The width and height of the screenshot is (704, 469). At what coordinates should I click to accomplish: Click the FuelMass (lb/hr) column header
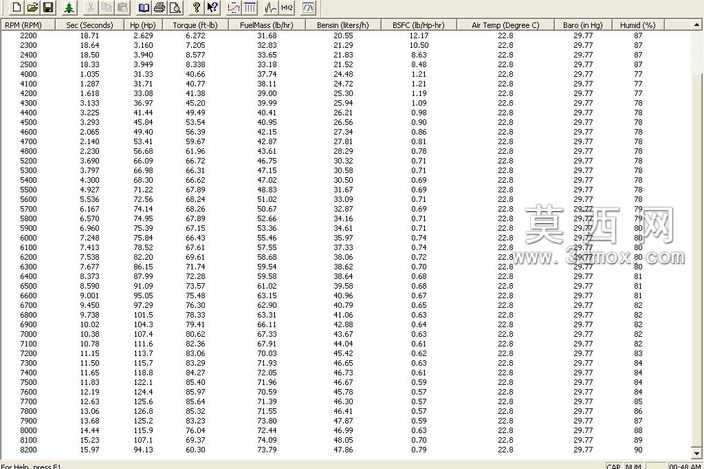266,25
